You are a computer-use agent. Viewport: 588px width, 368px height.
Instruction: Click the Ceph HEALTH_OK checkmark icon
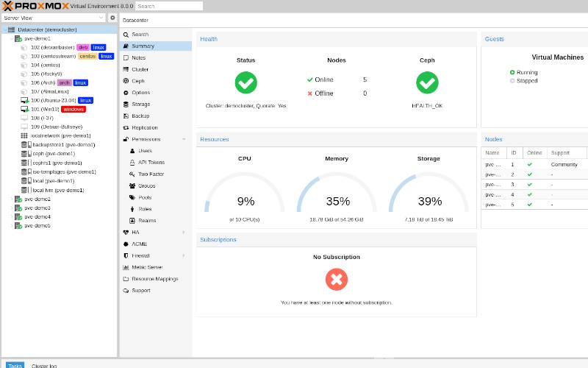tap(427, 82)
